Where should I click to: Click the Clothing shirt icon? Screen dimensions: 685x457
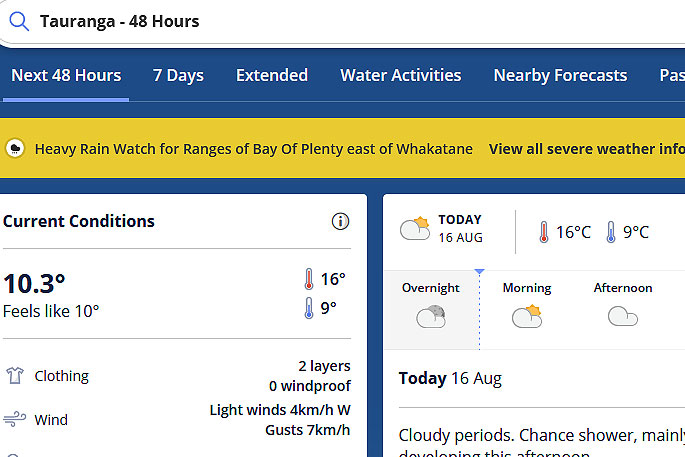point(15,375)
